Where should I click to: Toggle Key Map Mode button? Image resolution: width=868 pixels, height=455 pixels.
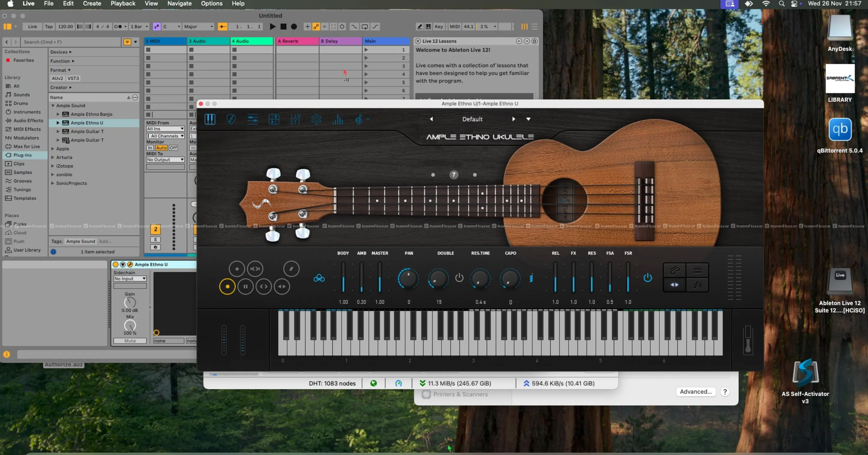439,27
